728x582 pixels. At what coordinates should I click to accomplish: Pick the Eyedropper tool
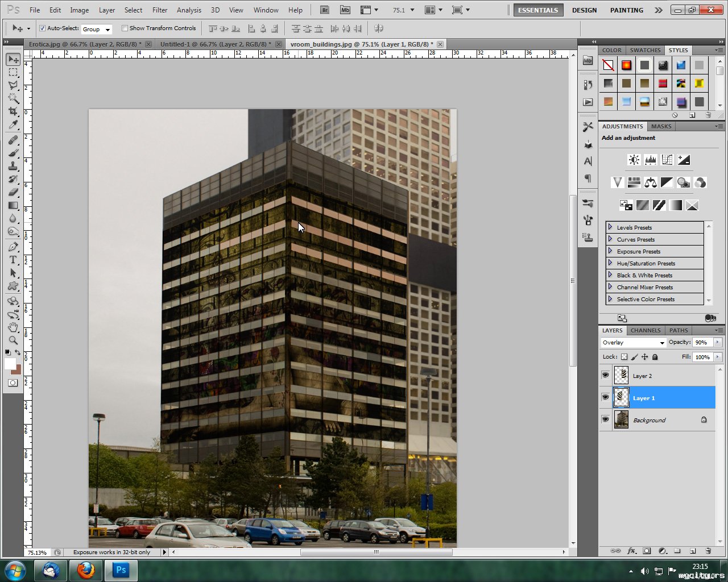13,125
